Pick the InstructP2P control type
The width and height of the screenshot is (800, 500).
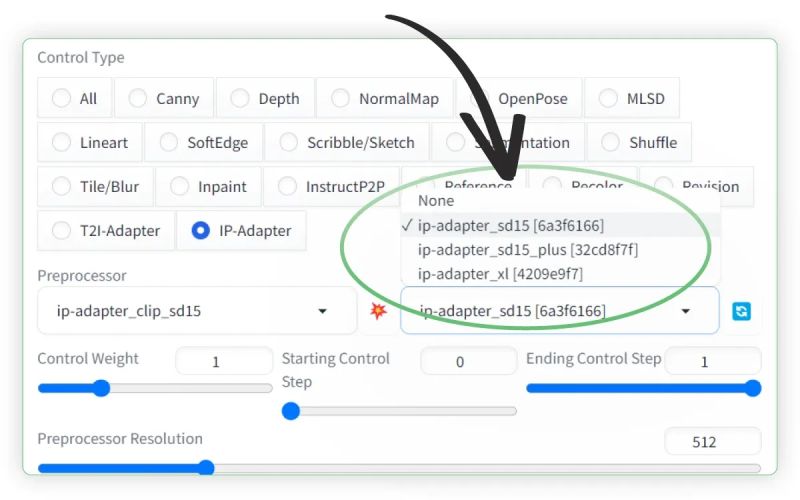coord(331,186)
